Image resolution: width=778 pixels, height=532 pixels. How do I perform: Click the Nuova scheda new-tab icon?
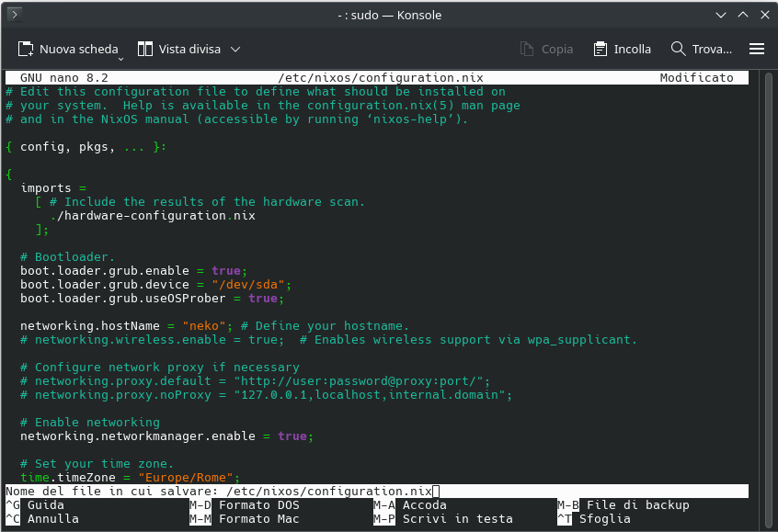coord(26,49)
